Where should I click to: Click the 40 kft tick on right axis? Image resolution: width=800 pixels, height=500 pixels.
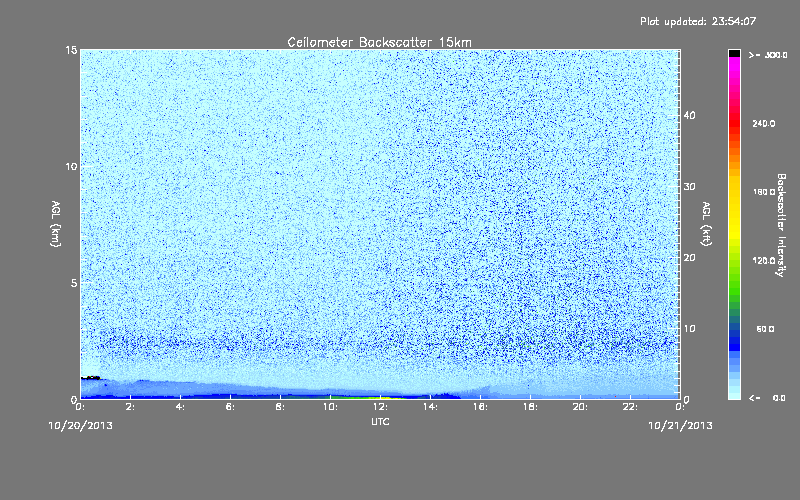coord(689,115)
